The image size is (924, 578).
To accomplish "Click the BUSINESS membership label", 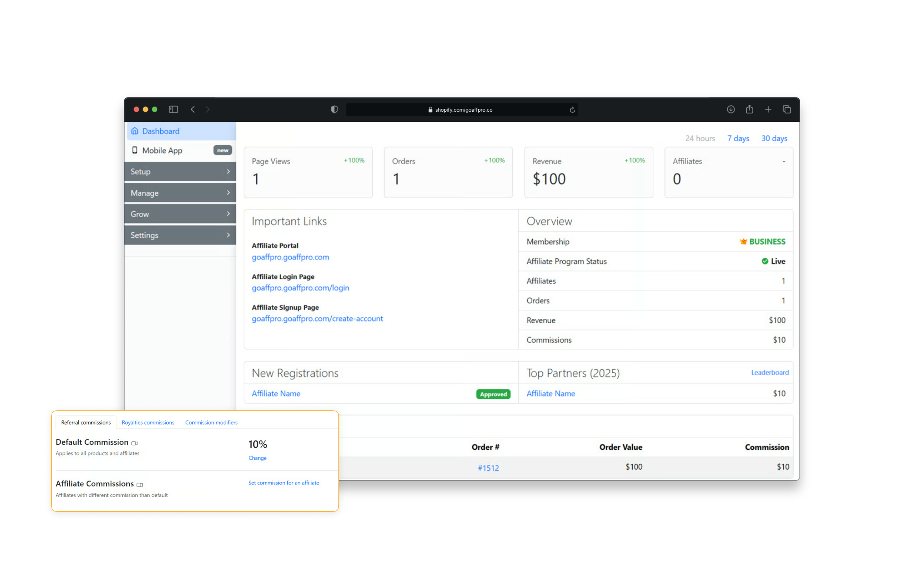I will [x=767, y=242].
